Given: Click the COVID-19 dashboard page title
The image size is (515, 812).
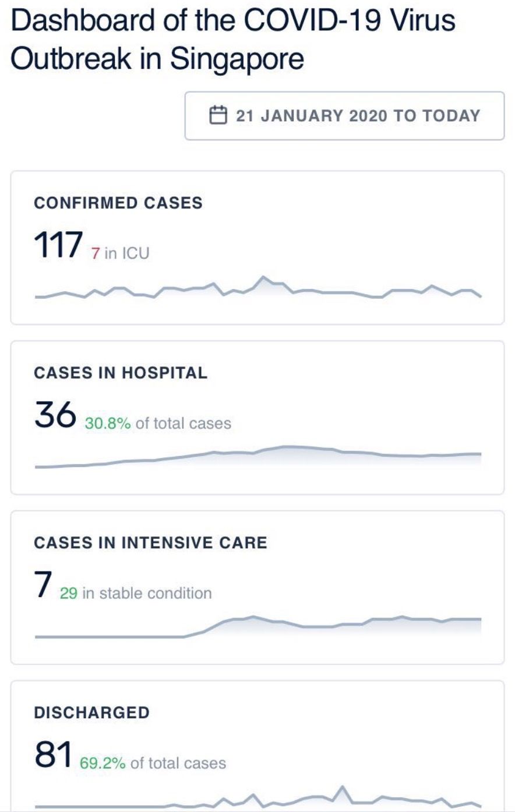Looking at the screenshot, I should (233, 40).
